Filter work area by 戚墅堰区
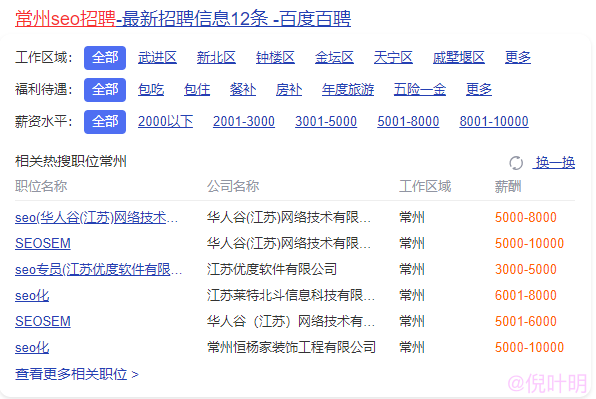Viewport: 596px width, 399px height. [x=458, y=58]
